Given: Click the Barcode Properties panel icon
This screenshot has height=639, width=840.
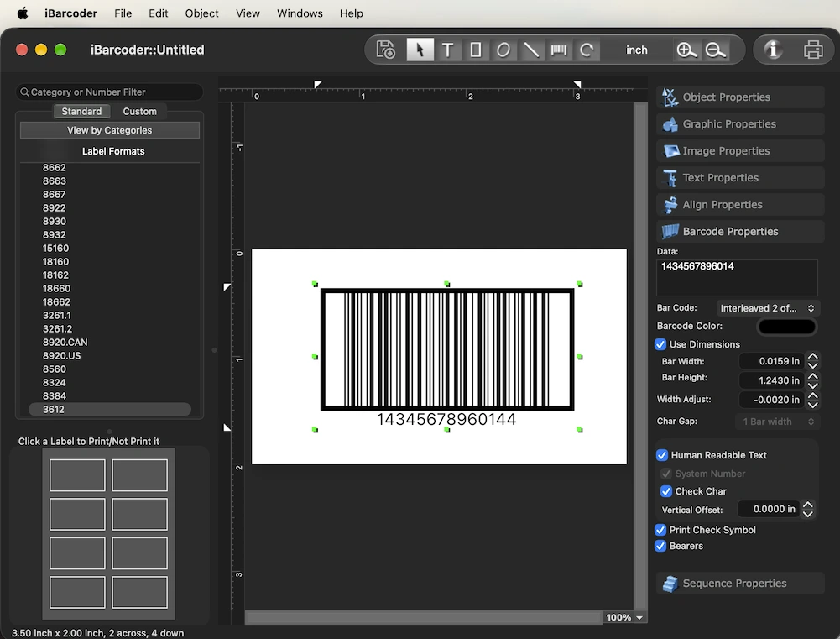Looking at the screenshot, I should [670, 232].
